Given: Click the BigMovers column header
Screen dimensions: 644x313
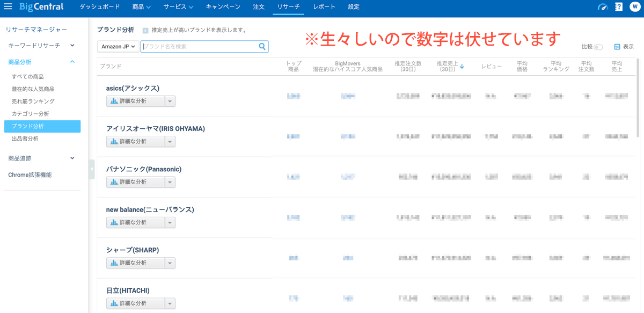Looking at the screenshot, I should click(348, 67).
